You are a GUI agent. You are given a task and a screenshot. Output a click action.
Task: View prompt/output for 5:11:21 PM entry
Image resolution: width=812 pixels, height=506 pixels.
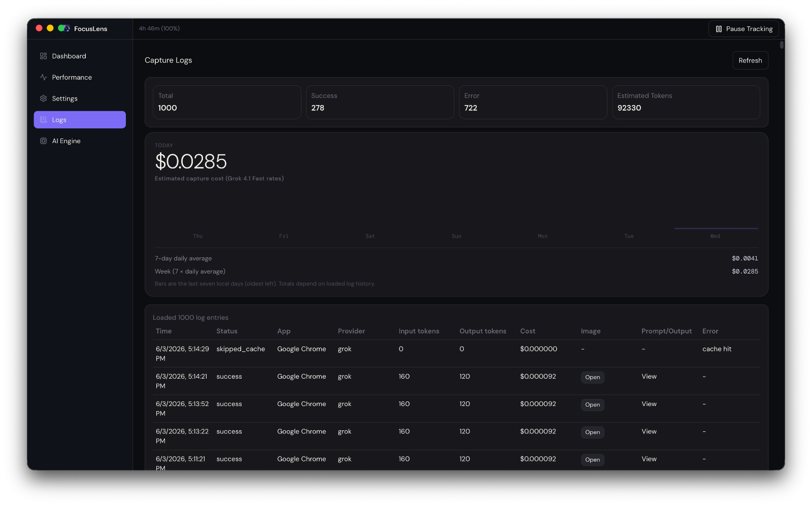649,459
